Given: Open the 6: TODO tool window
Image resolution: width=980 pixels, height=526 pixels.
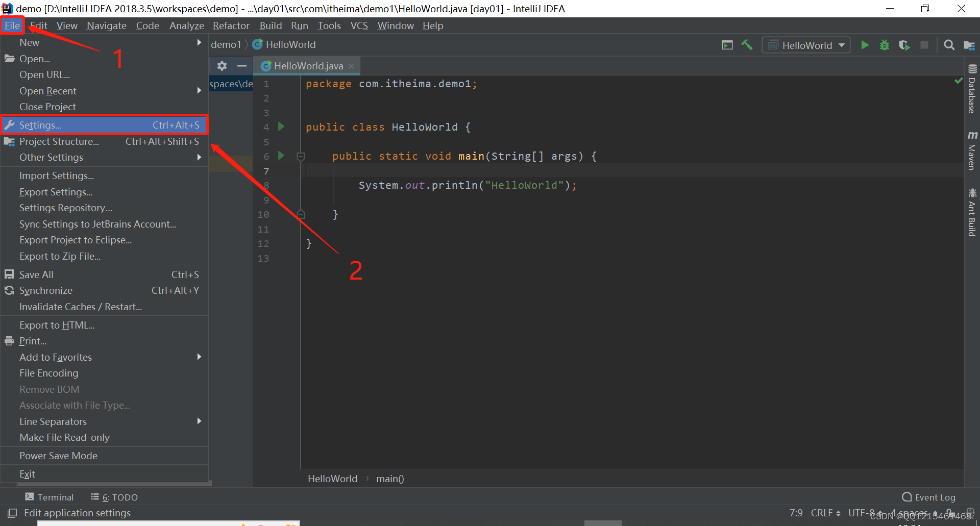Looking at the screenshot, I should click(114, 497).
